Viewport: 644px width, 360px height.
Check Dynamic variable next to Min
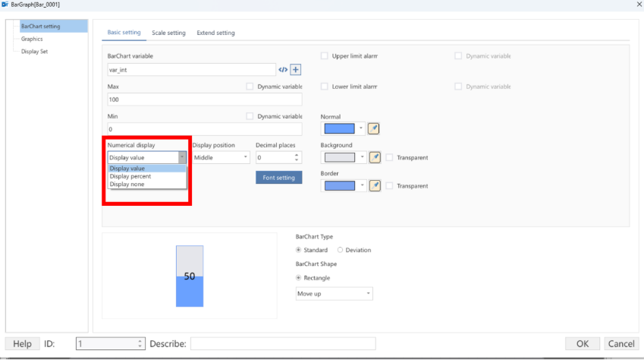[250, 116]
